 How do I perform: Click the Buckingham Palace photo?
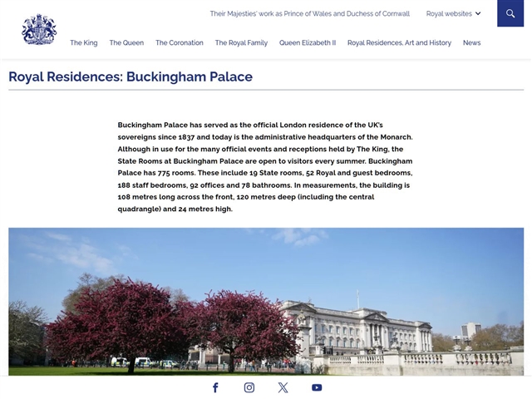[x=266, y=302]
